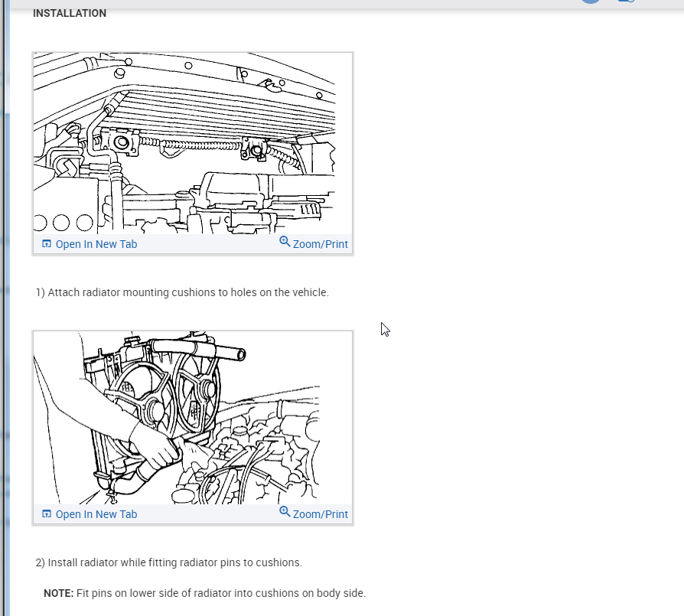The width and height of the screenshot is (684, 616).
Task: Click step 2 Install radiator while fitting text
Action: 169,562
